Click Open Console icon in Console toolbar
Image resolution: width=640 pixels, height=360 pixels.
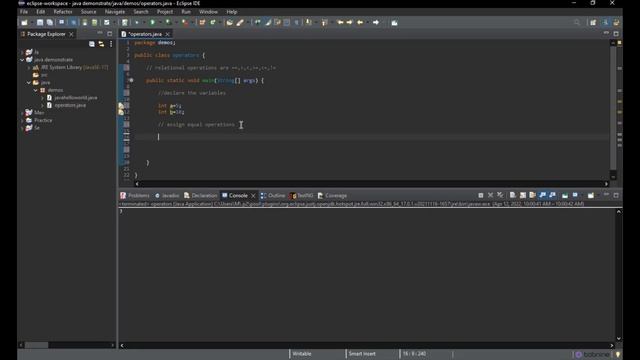pos(591,196)
